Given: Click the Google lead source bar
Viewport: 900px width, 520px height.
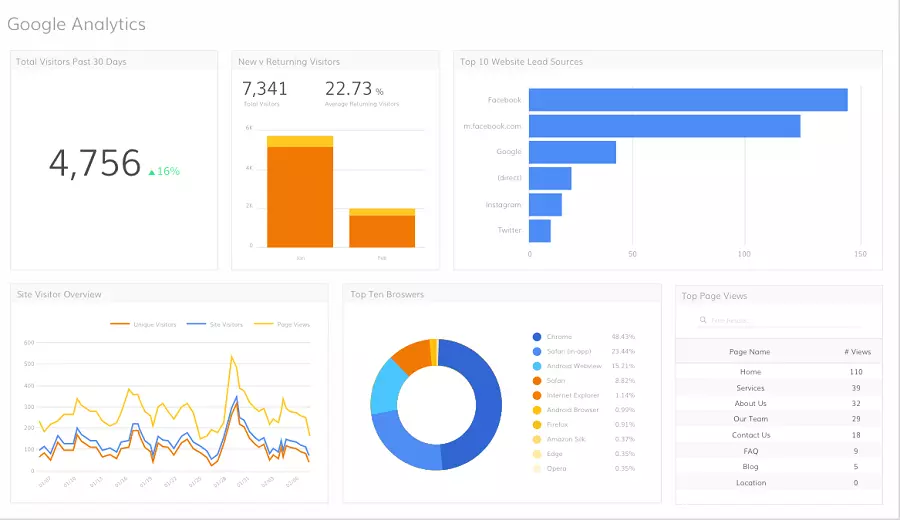Looking at the screenshot, I should [572, 152].
